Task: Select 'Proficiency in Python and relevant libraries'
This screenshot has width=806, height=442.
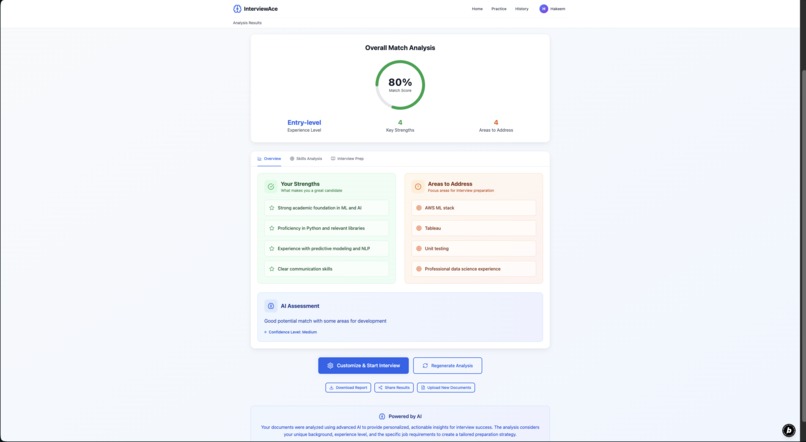Action: 327,228
